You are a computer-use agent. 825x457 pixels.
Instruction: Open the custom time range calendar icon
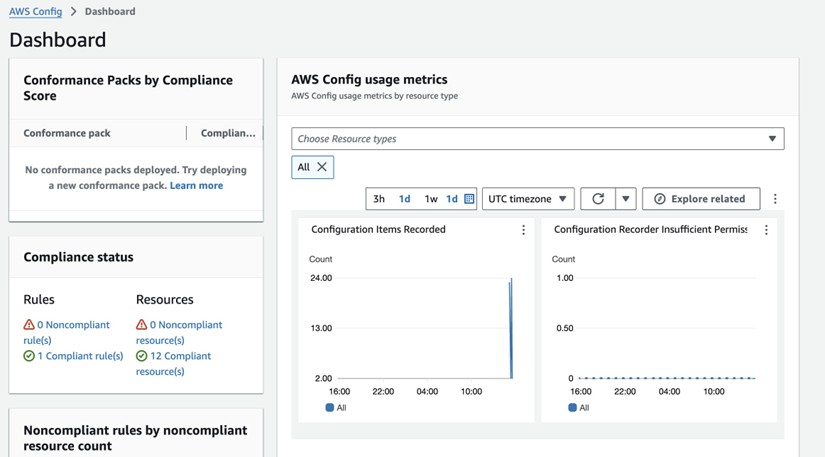pyautogui.click(x=469, y=199)
